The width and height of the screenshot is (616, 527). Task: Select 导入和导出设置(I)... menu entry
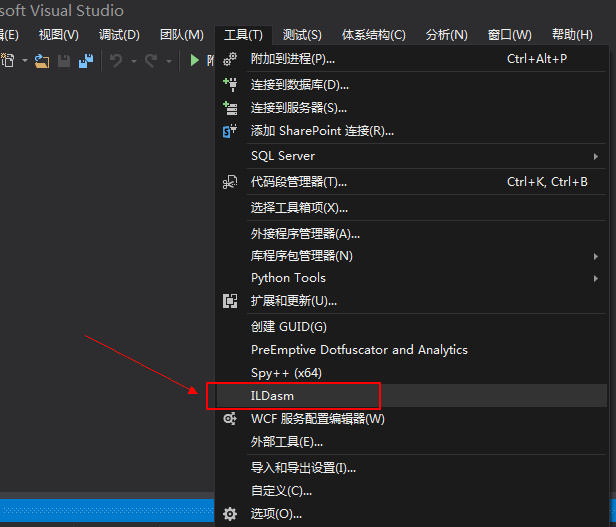click(411, 468)
